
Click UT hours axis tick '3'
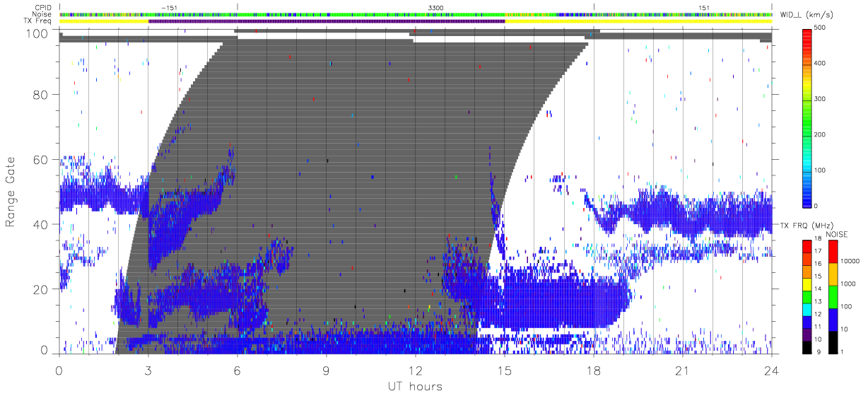pyautogui.click(x=148, y=370)
